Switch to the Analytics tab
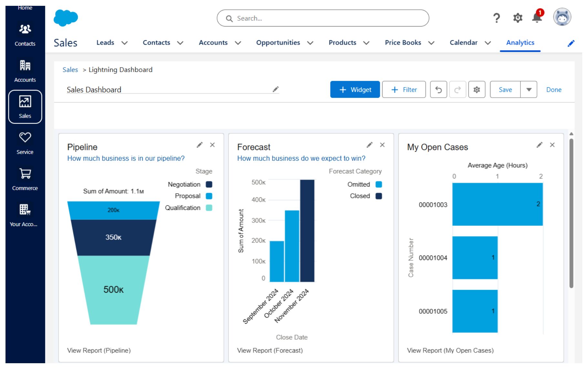The image size is (588, 370). point(520,43)
